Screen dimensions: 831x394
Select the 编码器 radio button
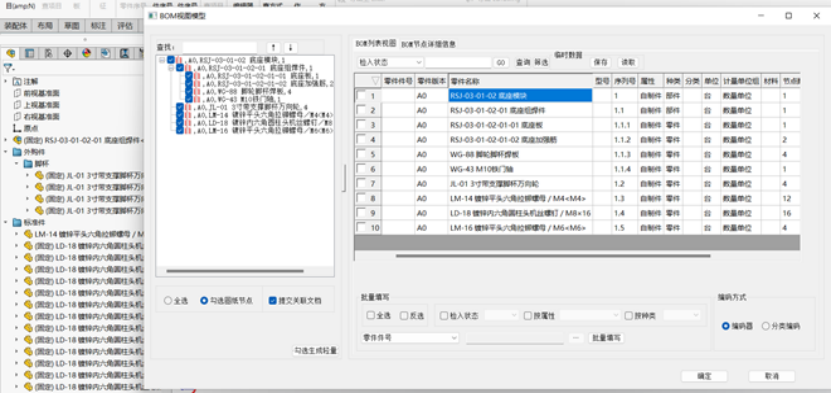[726, 326]
